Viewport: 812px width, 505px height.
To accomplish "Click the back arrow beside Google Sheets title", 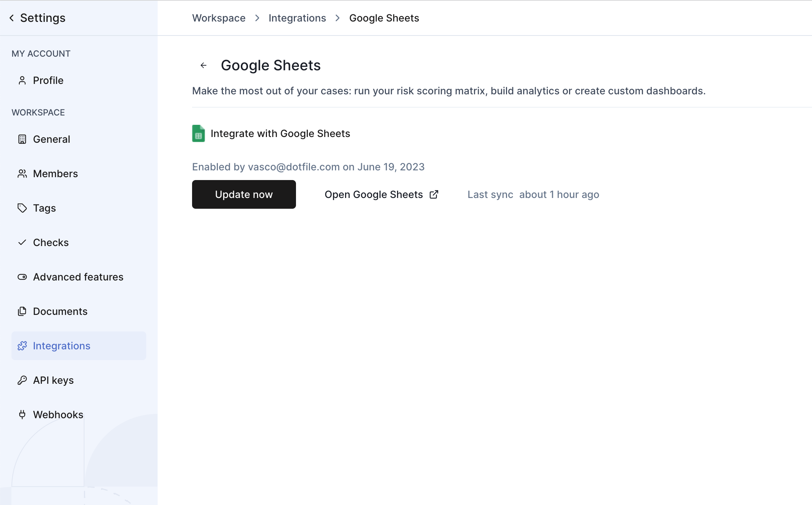I will point(204,65).
